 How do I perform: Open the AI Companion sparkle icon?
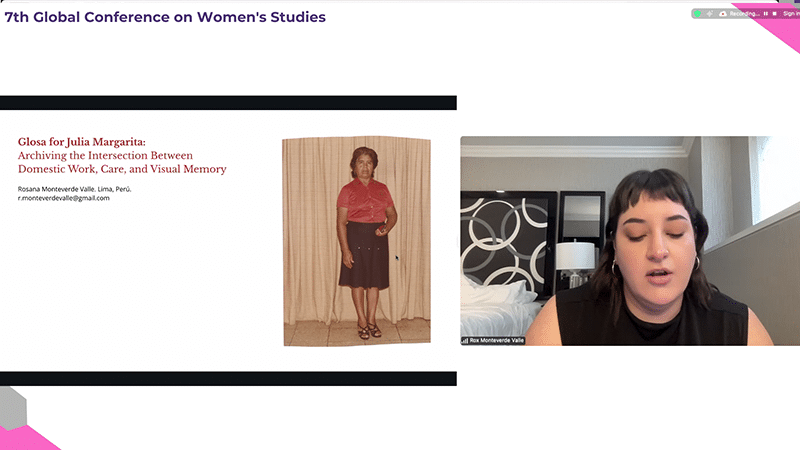tap(710, 14)
